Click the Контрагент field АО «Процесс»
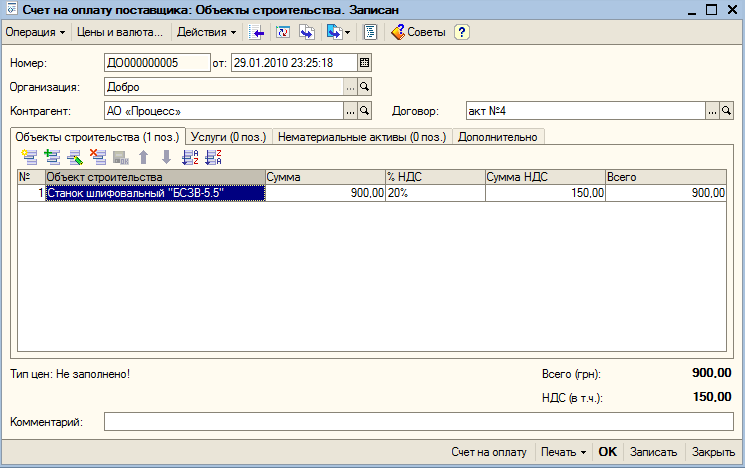This screenshot has width=745, height=468. pyautogui.click(x=224, y=111)
